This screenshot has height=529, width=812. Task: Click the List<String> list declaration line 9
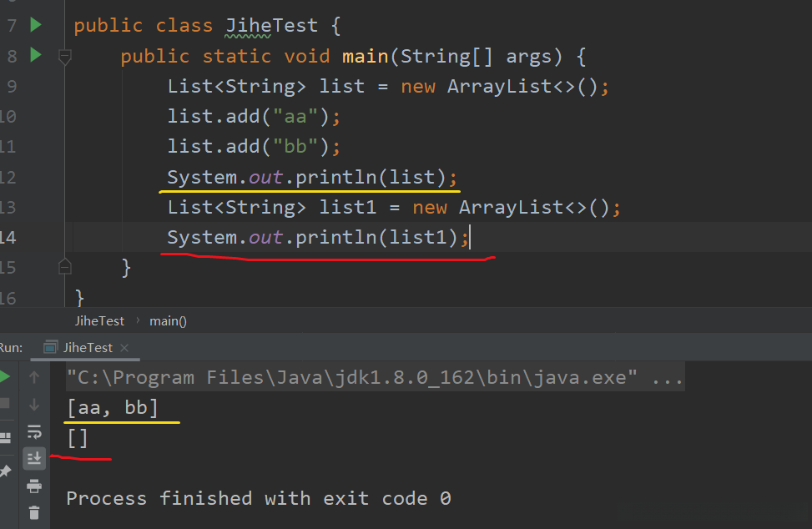click(x=388, y=86)
